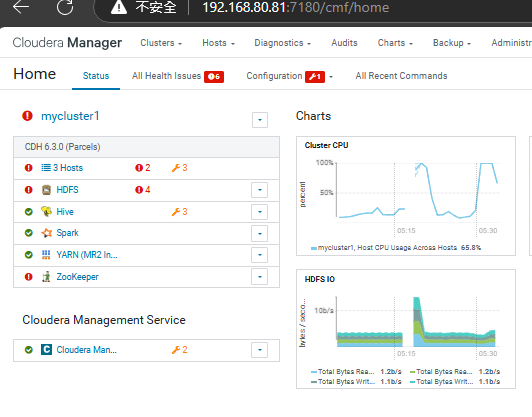
Task: Open the Hosts menu in navbar
Action: point(218,43)
